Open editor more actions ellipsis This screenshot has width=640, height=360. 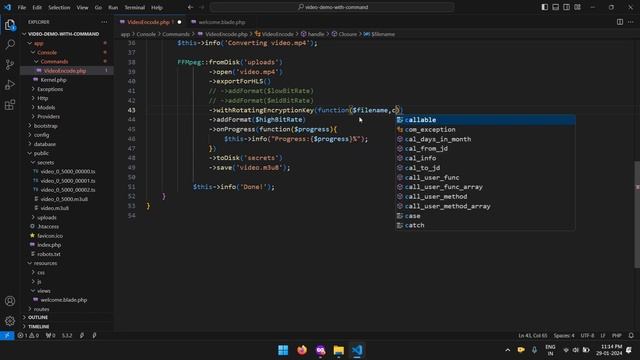click(x=631, y=22)
